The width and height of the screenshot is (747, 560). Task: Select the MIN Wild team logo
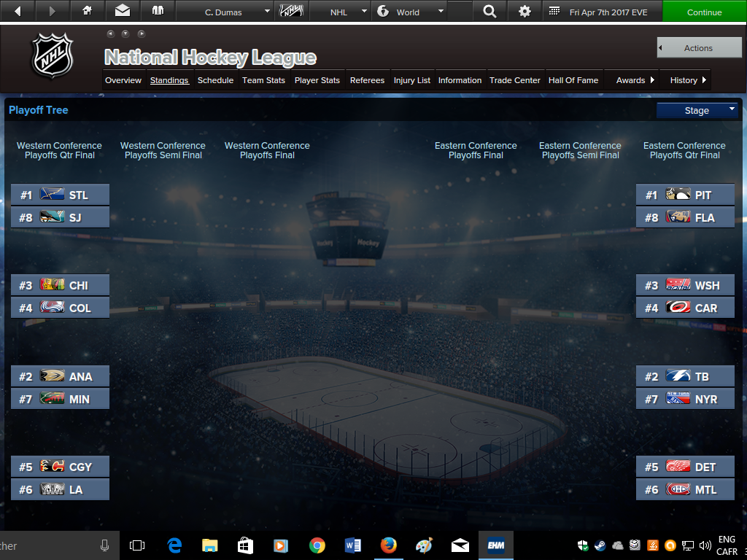point(52,399)
